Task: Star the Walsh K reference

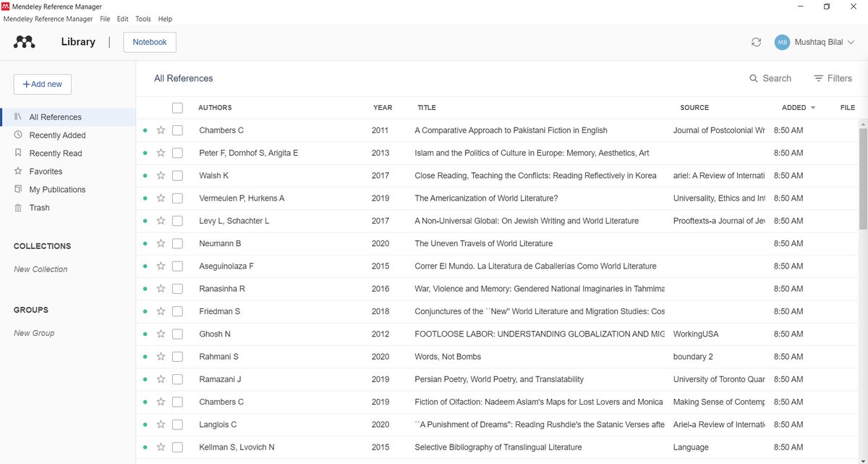Action: [161, 175]
